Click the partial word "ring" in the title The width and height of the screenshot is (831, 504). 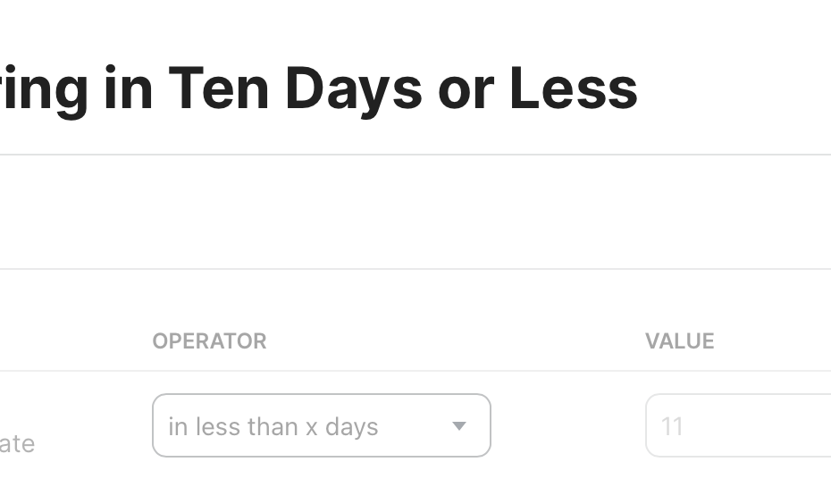44,91
